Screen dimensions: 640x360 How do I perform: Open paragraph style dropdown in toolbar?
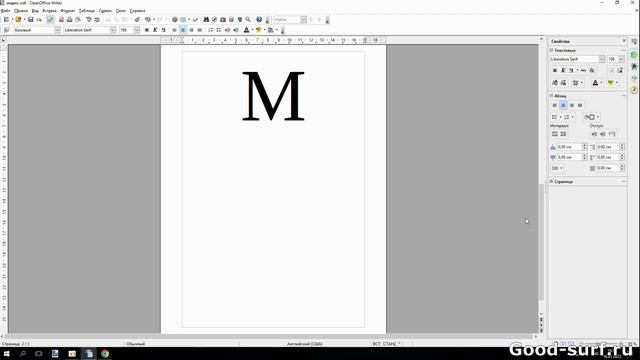coord(57,30)
